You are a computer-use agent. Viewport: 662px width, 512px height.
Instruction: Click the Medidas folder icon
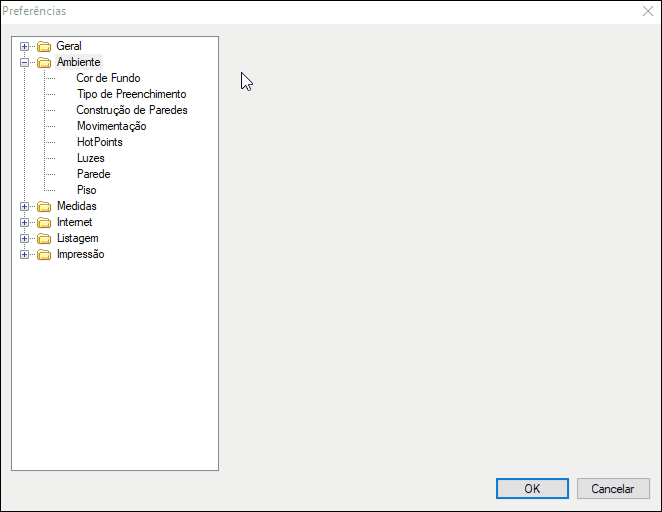pos(44,206)
